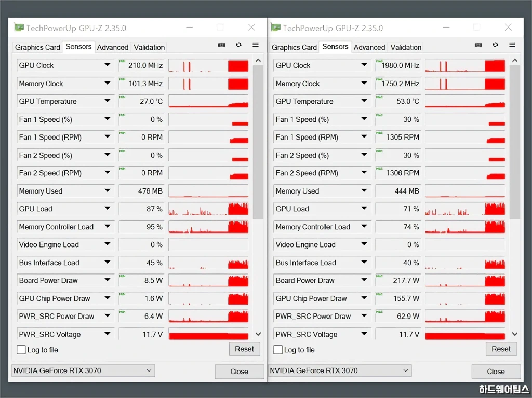Click the PWR_SRC Voltage graph in left window

[x=208, y=334]
